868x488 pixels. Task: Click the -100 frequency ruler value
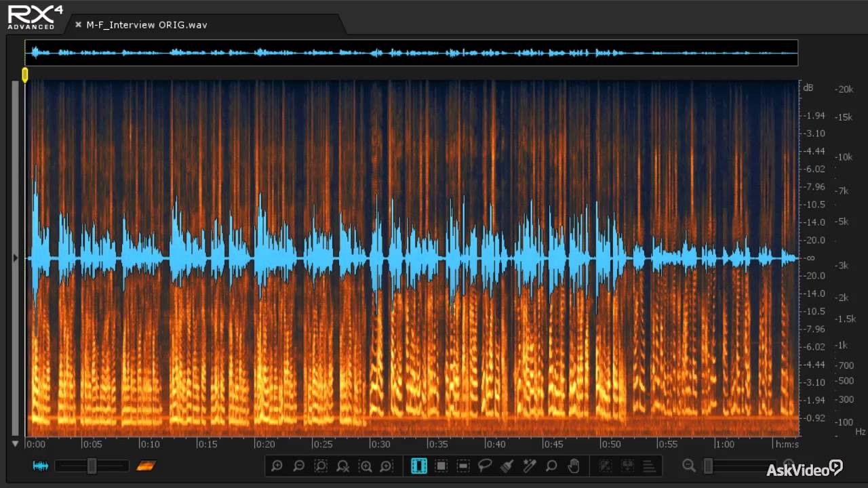(x=844, y=423)
